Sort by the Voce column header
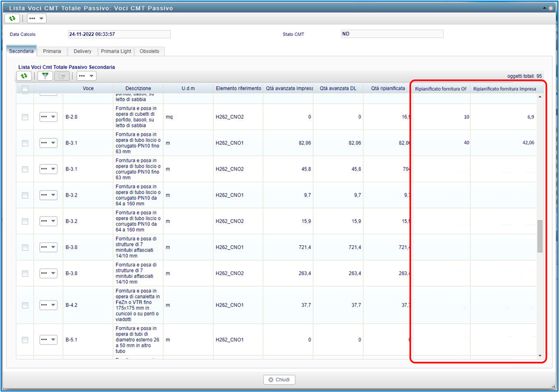 88,89
